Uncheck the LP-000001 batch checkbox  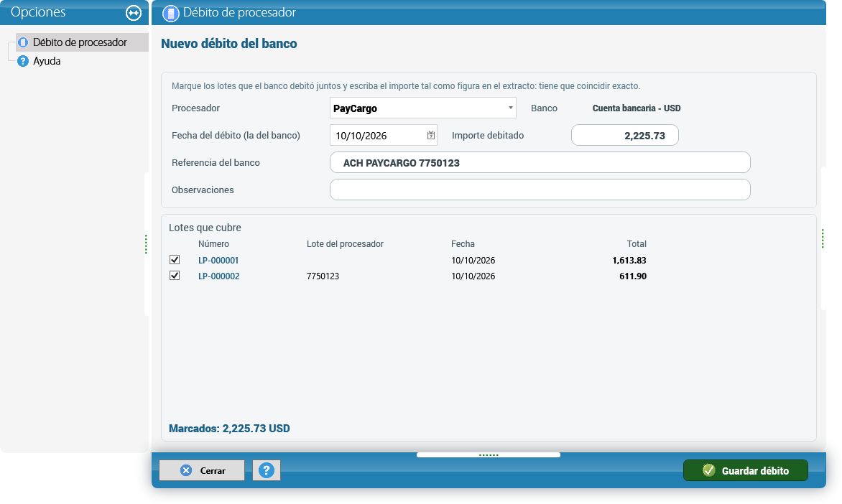tap(175, 260)
